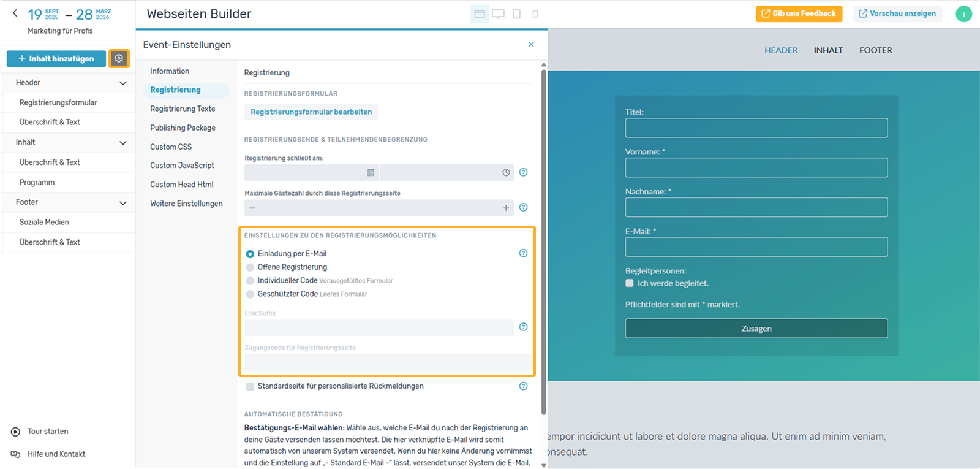Viewport: 980px width, 469px height.
Task: Open Custom CSS settings tab
Action: [x=171, y=147]
